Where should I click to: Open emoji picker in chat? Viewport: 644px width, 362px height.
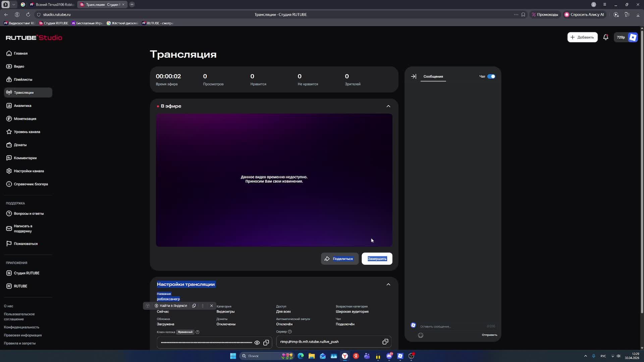pos(420,335)
